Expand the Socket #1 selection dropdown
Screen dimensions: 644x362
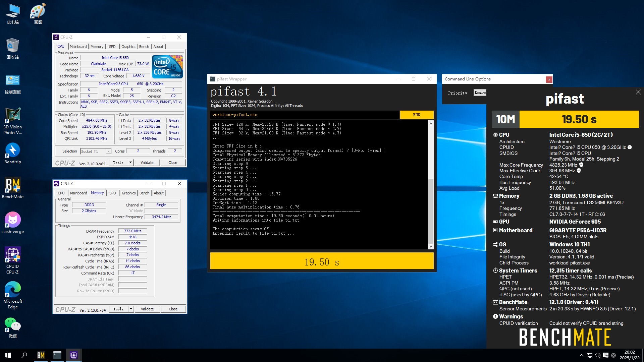click(108, 152)
